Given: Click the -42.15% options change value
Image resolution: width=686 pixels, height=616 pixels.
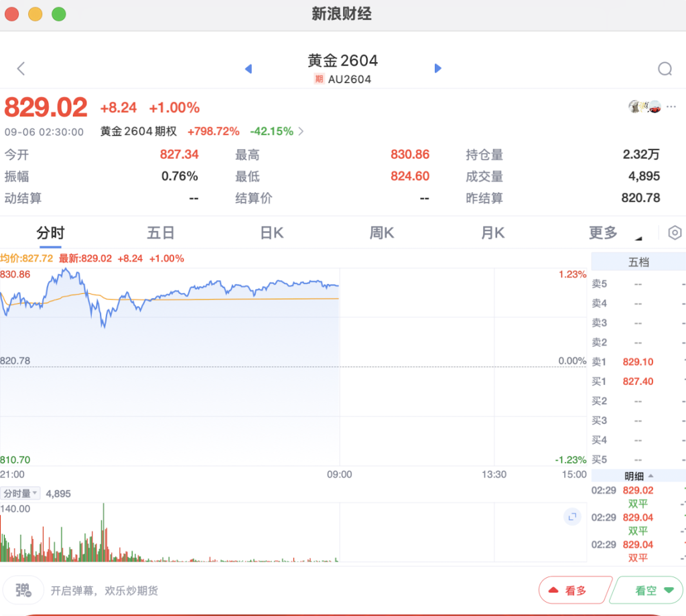Looking at the screenshot, I should (x=272, y=132).
